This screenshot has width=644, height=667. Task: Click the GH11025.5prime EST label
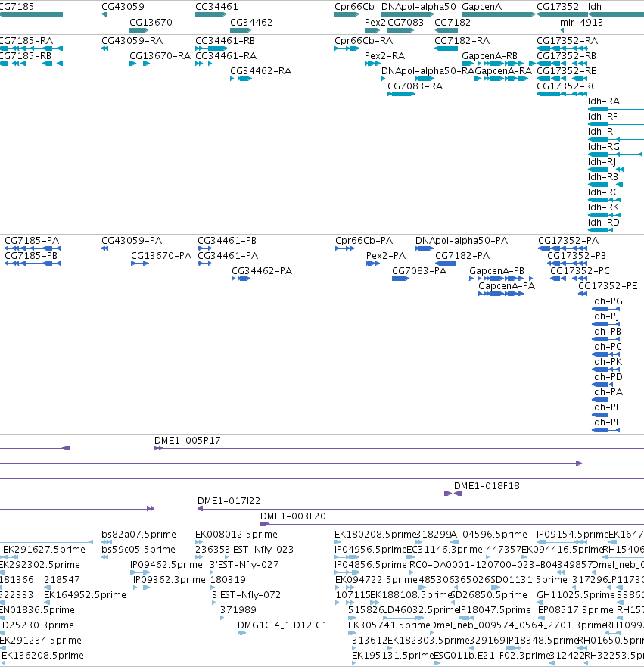click(x=576, y=595)
